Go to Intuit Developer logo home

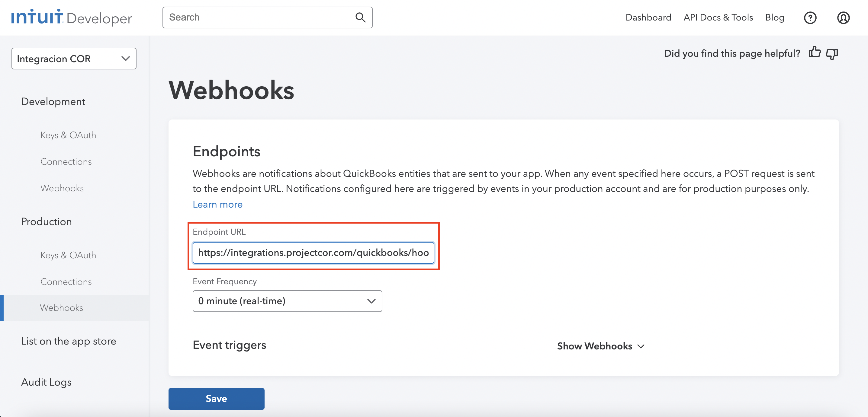click(72, 18)
